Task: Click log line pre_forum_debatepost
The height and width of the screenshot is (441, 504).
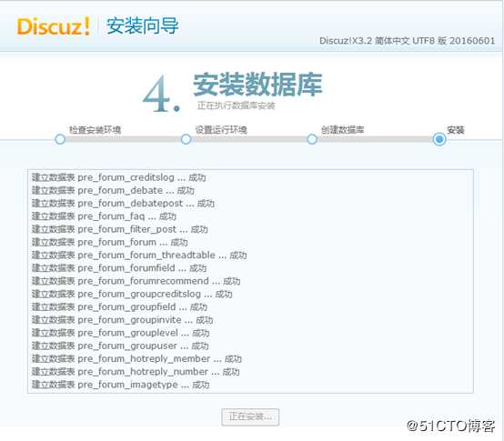Action: tap(123, 204)
